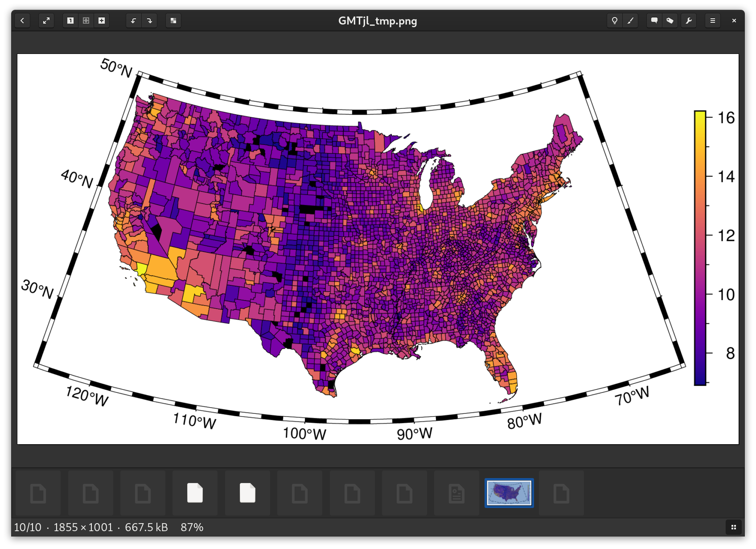The height and width of the screenshot is (549, 756).
Task: Toggle the thumbnail grid button in status bar
Action: pos(733,527)
